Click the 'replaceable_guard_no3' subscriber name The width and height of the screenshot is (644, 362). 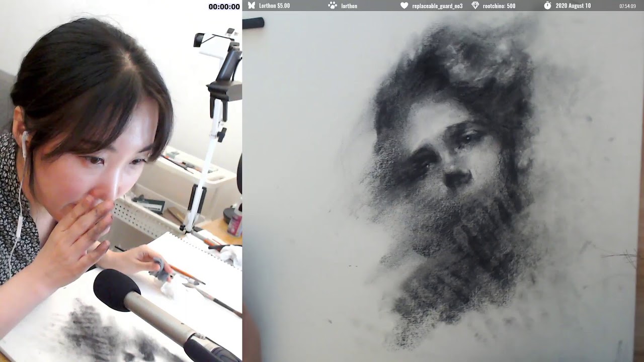click(437, 6)
